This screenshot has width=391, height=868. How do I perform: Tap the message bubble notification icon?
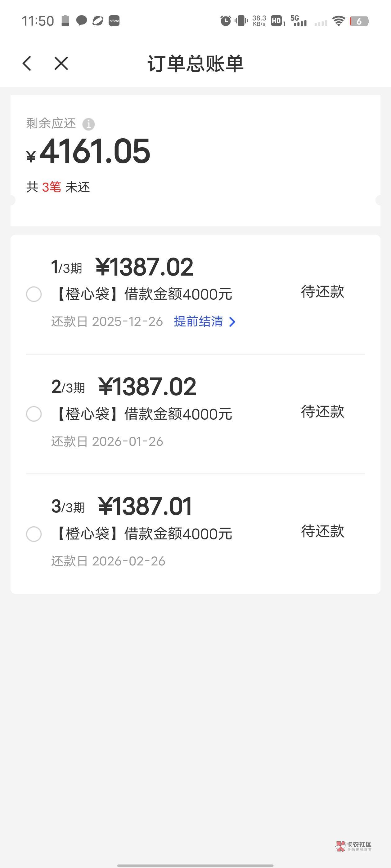click(x=81, y=20)
